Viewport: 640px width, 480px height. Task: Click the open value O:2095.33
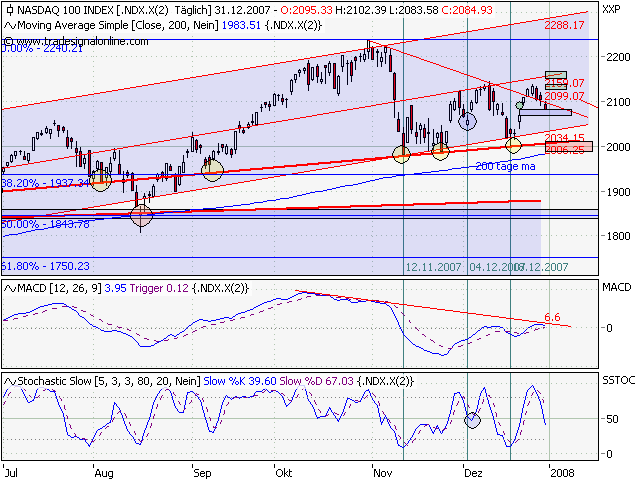[307, 10]
